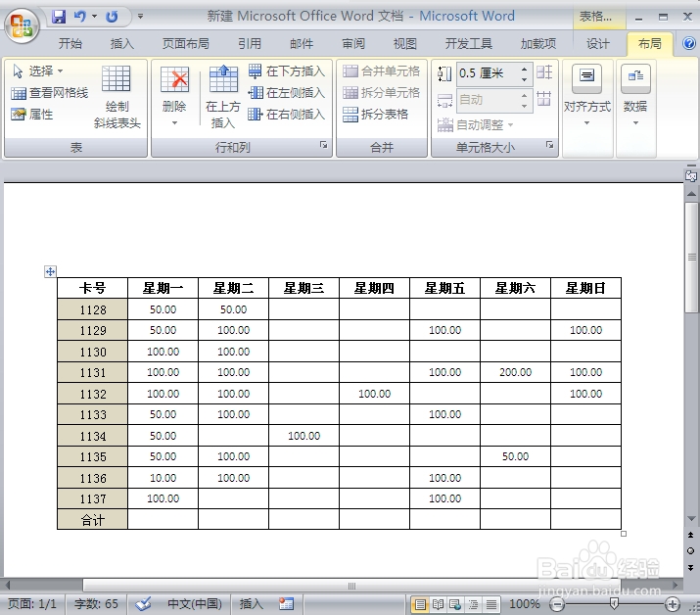700x615 pixels.
Task: Open the 页面布局 tab
Action: pos(186,44)
